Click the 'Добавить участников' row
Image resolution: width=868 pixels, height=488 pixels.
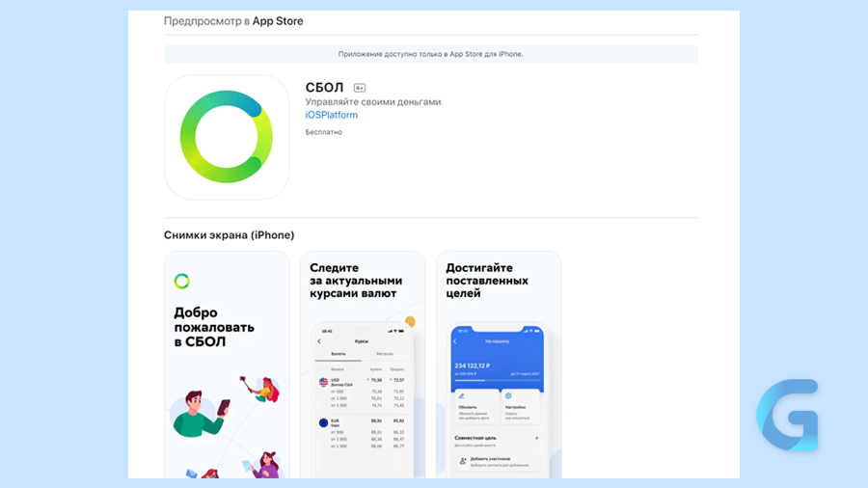point(498,461)
